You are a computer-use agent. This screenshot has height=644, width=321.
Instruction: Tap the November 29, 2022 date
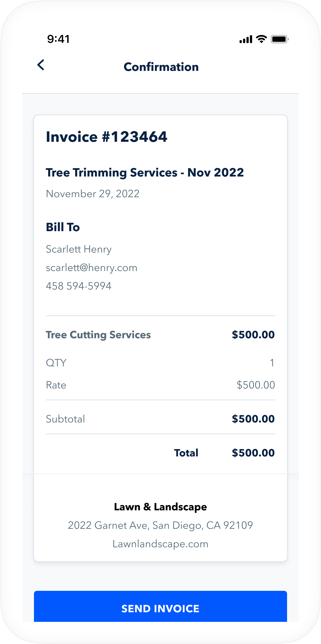92,194
